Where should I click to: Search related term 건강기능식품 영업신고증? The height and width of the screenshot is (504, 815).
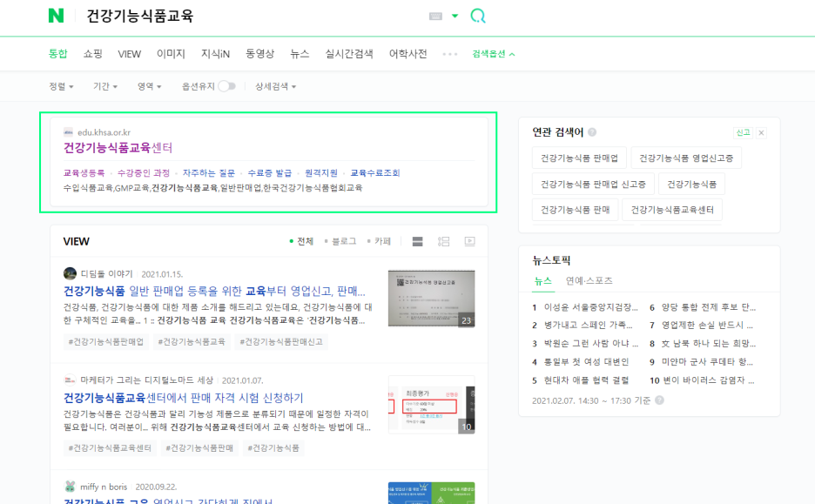686,158
